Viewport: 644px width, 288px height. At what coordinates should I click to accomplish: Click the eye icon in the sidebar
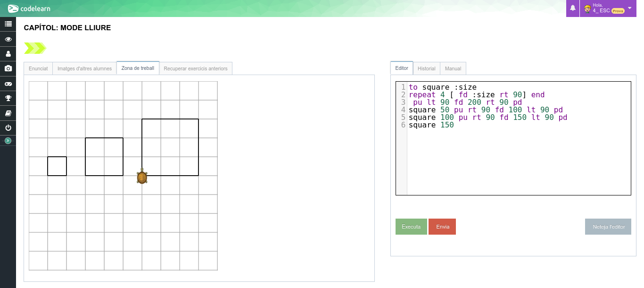click(x=8, y=39)
